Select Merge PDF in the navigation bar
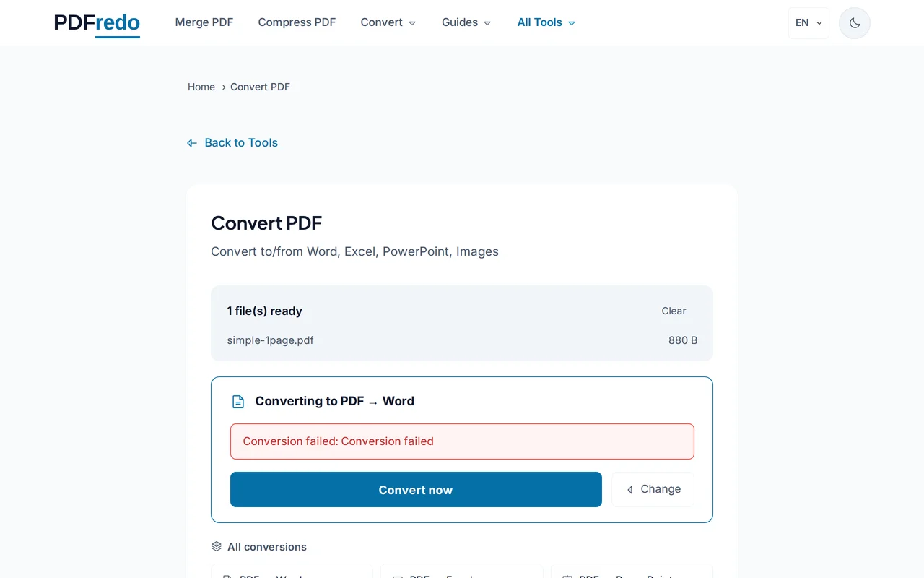924x578 pixels. tap(204, 22)
